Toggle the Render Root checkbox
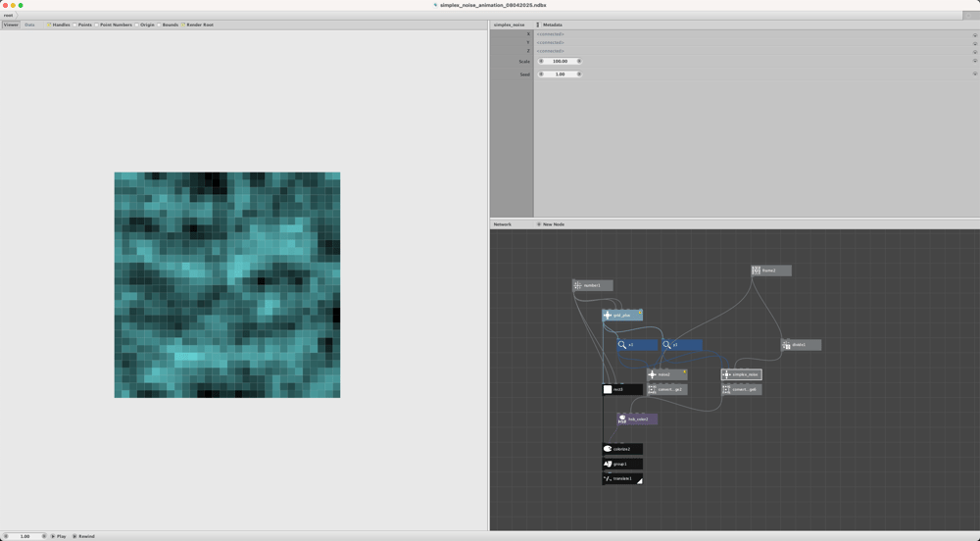 coord(183,25)
